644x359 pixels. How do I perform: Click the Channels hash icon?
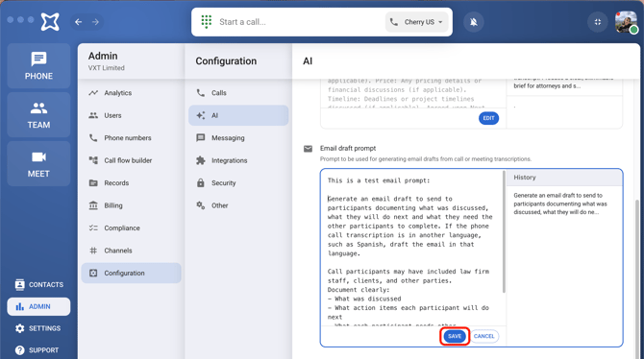pos(93,251)
